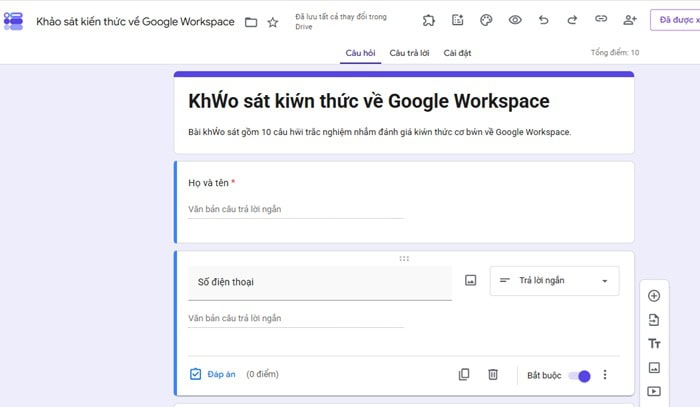Import questions sidebar icon
Image resolution: width=700 pixels, height=407 pixels.
(x=654, y=320)
